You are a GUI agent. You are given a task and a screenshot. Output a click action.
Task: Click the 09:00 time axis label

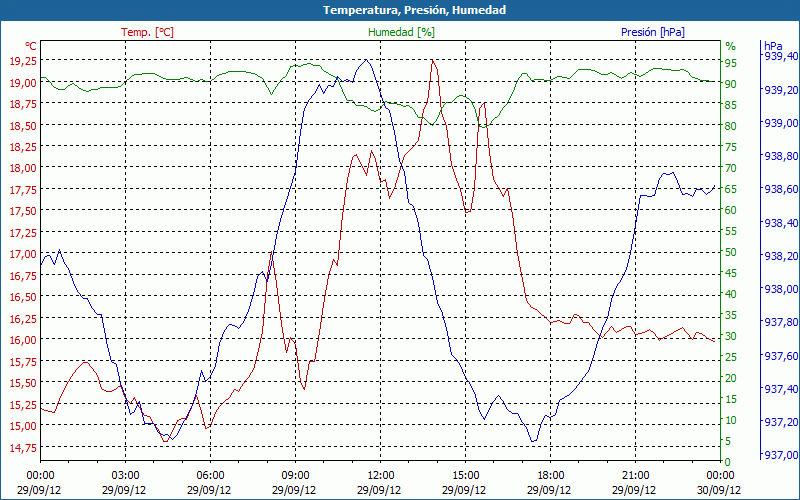coord(295,475)
